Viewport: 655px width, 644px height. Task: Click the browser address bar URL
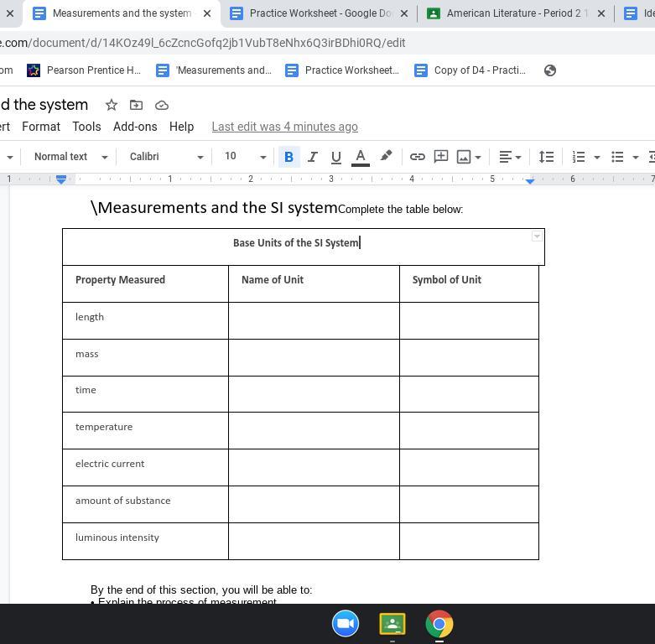tap(203, 43)
